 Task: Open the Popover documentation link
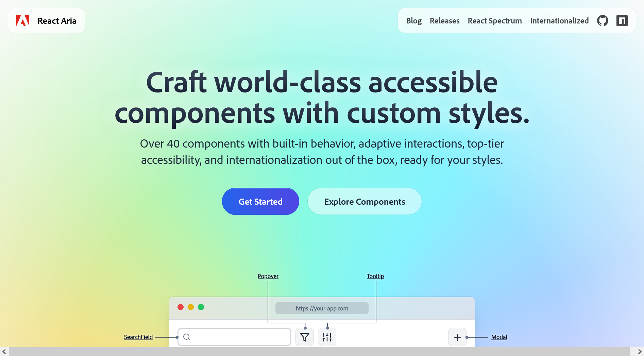point(268,276)
